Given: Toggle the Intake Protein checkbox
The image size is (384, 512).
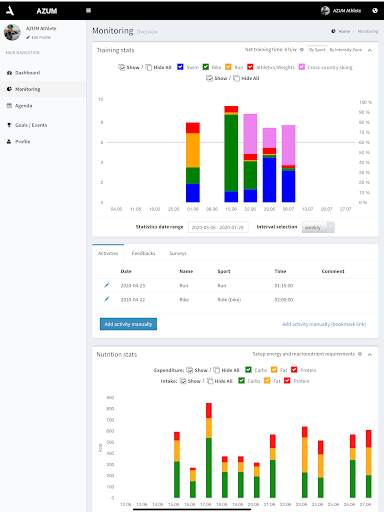Looking at the screenshot, I should click(x=287, y=380).
